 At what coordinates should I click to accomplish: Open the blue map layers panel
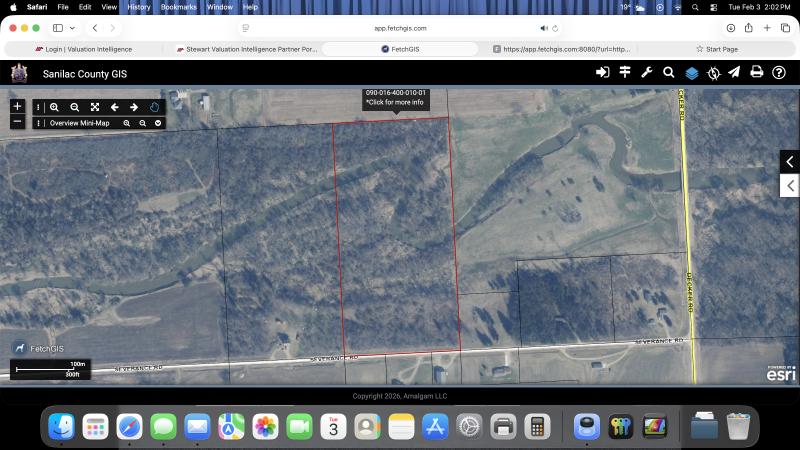691,73
